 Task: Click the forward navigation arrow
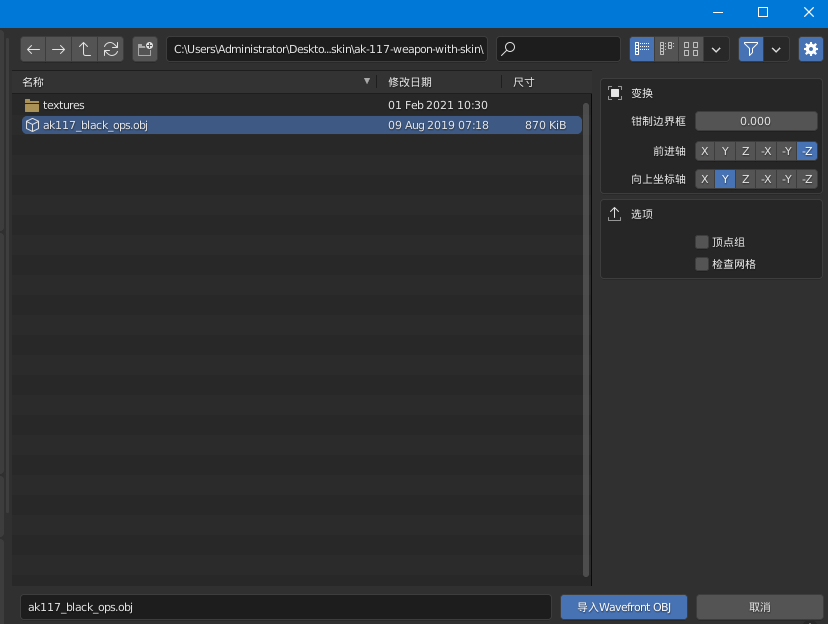click(59, 49)
